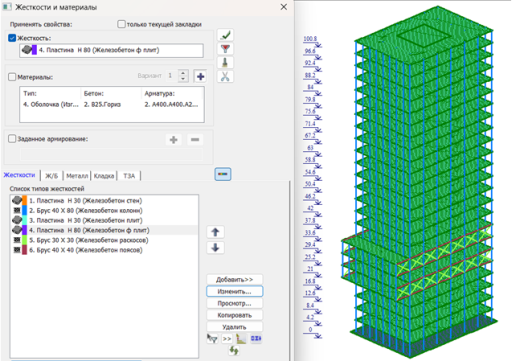Viewport: 528px width, 361px height.
Task: Click the Арматура: column header
Action: click(x=160, y=93)
